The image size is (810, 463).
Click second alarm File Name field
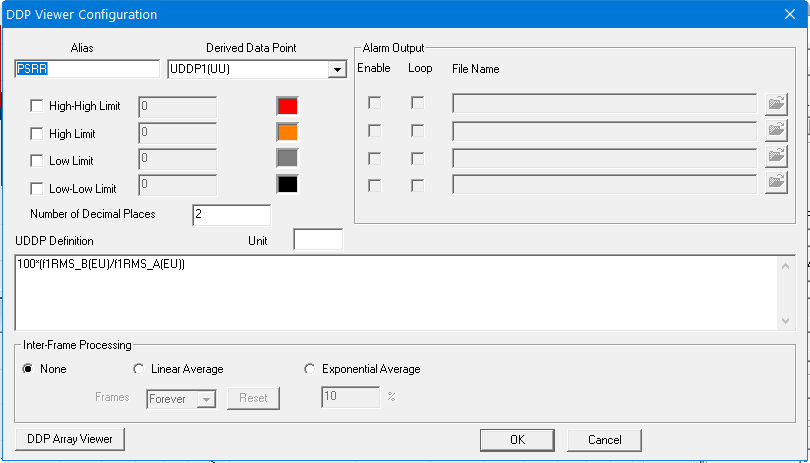pyautogui.click(x=604, y=131)
